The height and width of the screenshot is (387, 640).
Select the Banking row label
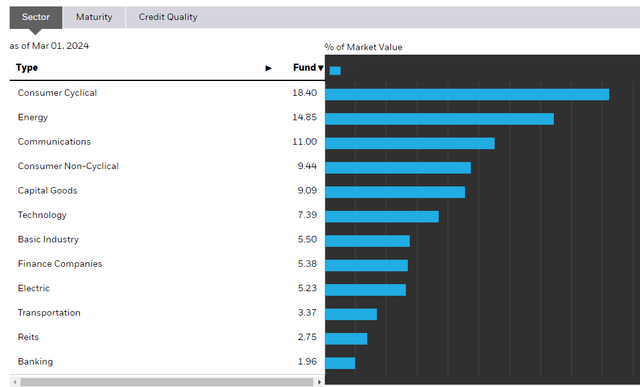point(35,362)
